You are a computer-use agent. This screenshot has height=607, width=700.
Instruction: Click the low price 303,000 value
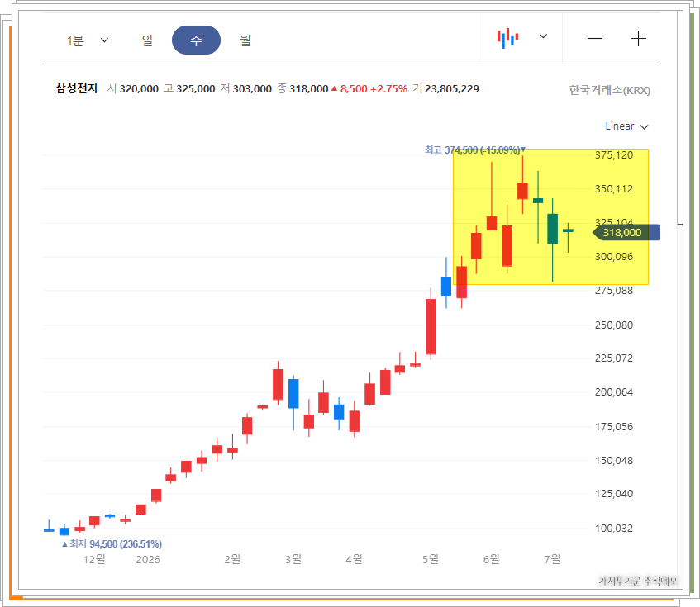(x=252, y=88)
